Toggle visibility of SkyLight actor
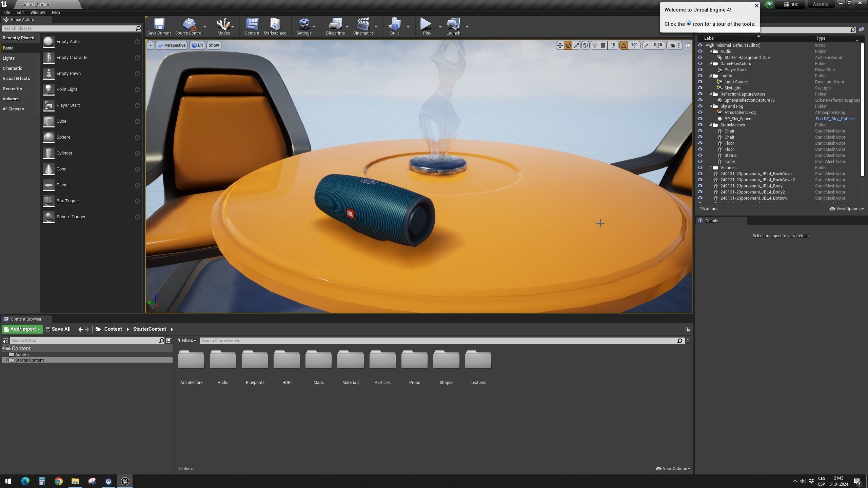Viewport: 868px width, 488px height. 700,88
